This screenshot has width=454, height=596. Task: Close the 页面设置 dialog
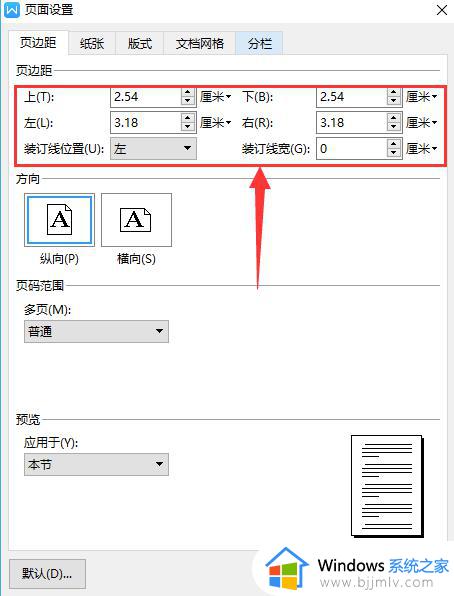tap(442, 10)
